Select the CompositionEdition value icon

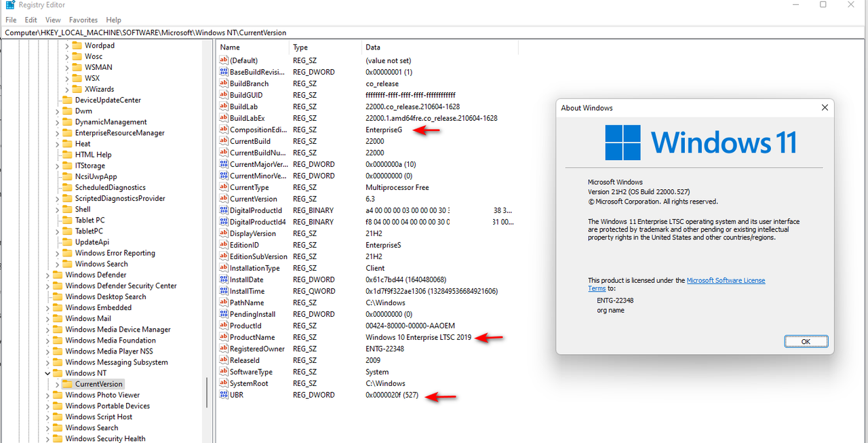[x=224, y=130]
